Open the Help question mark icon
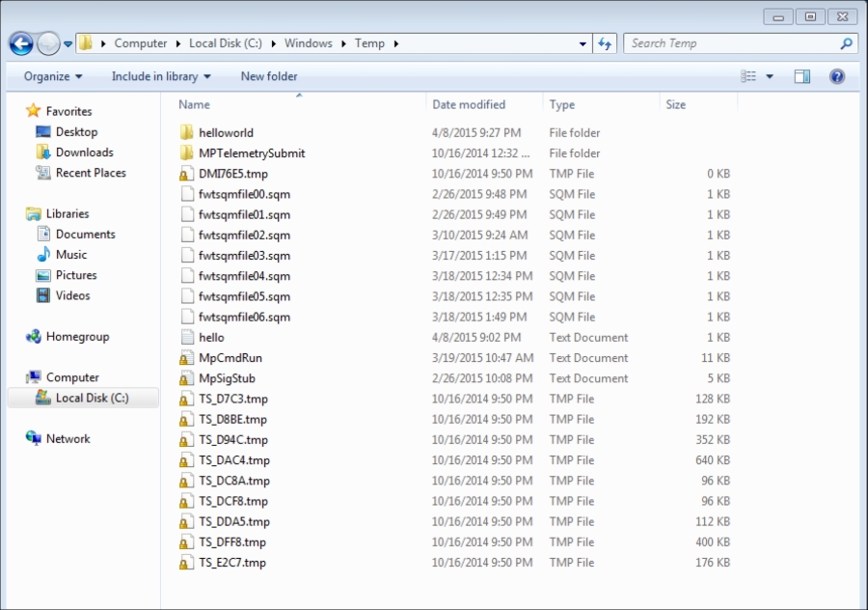The image size is (868, 610). (x=837, y=76)
